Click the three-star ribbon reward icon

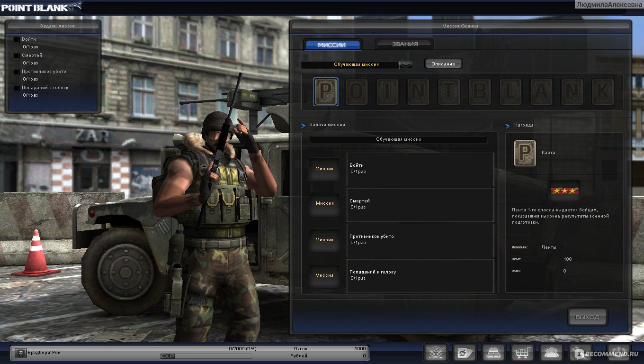pyautogui.click(x=564, y=191)
